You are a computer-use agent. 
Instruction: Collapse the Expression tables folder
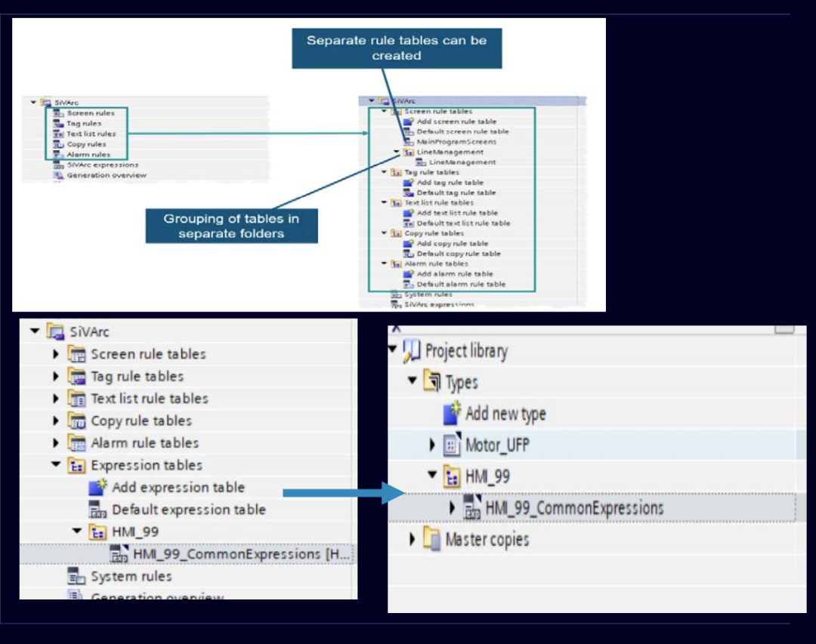pos(56,465)
